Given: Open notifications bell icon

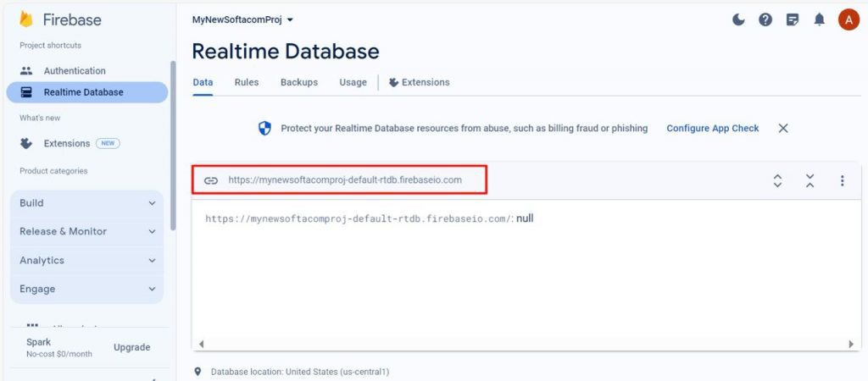Looking at the screenshot, I should tap(820, 20).
